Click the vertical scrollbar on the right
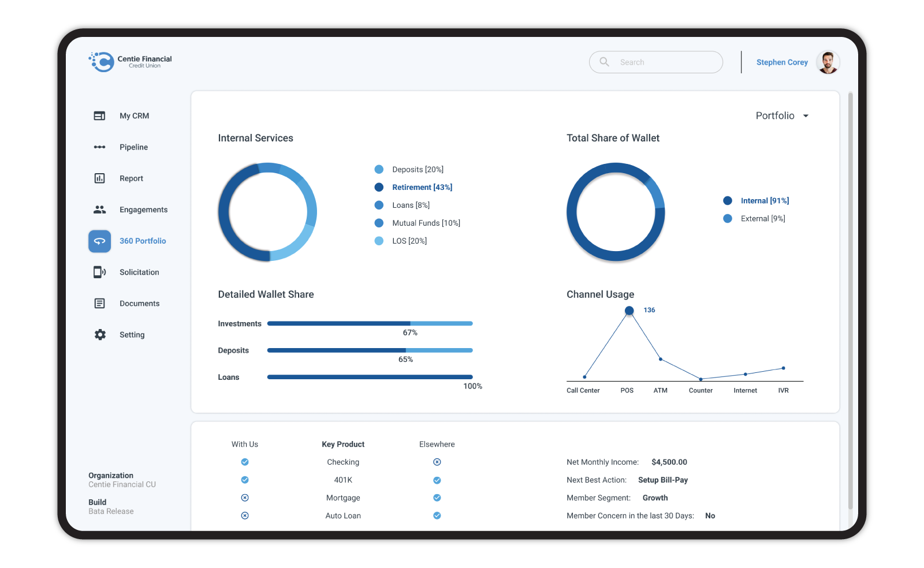924x568 pixels. (x=850, y=300)
